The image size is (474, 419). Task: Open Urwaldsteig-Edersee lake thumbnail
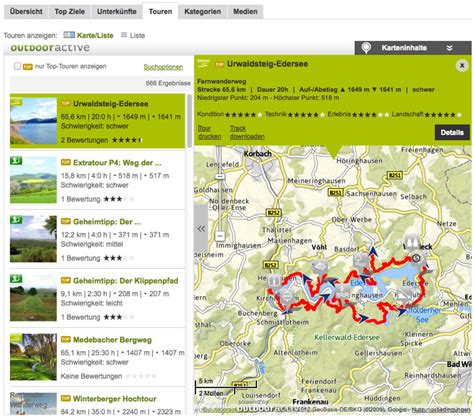point(33,121)
